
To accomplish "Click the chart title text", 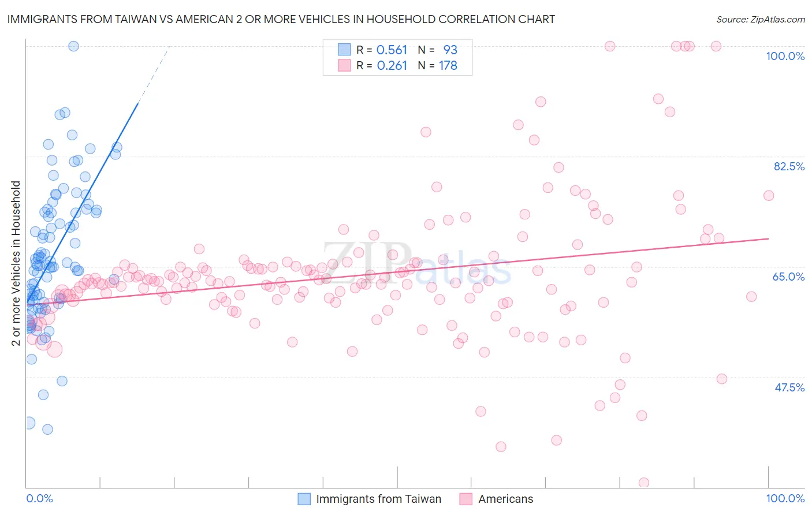I will [281, 19].
